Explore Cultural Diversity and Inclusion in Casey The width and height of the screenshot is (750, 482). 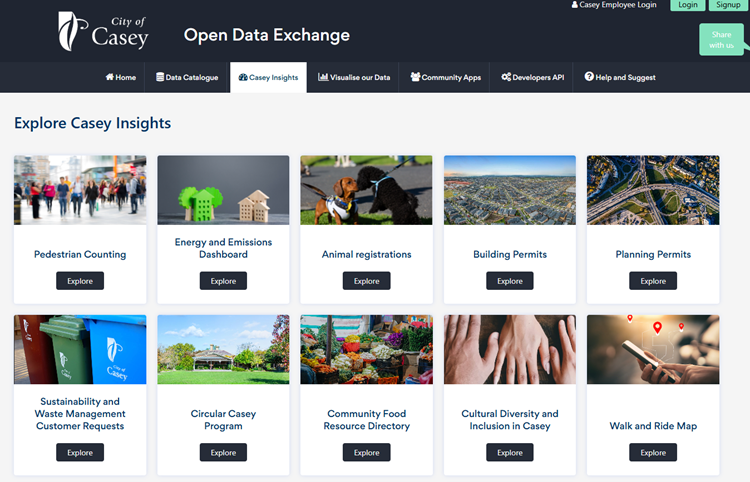[510, 452]
